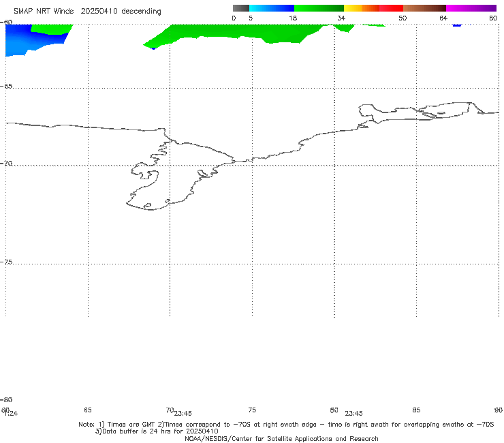Click the -65 latitude axis label

click(6, 87)
